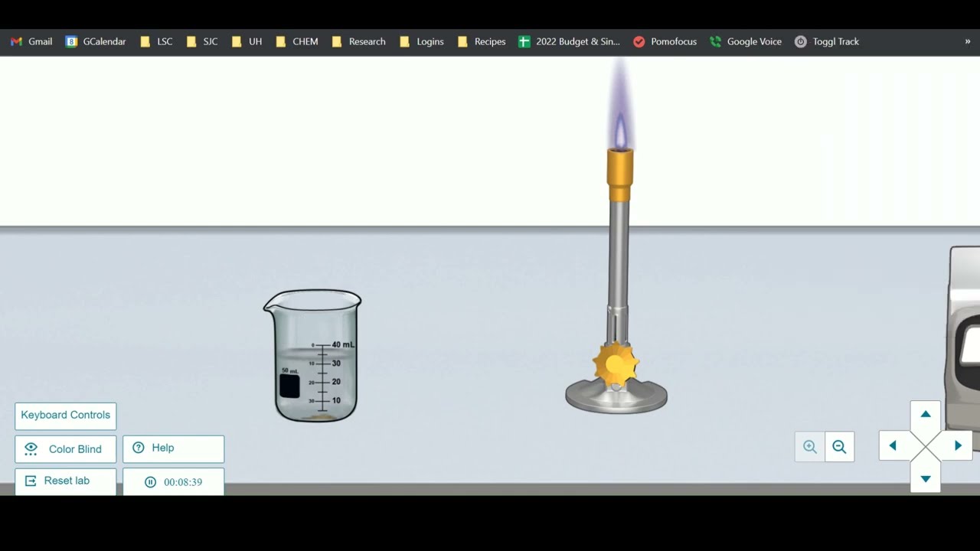Open the Pomofocus bookmark
Screen dimensions: 980x551
[665, 41]
